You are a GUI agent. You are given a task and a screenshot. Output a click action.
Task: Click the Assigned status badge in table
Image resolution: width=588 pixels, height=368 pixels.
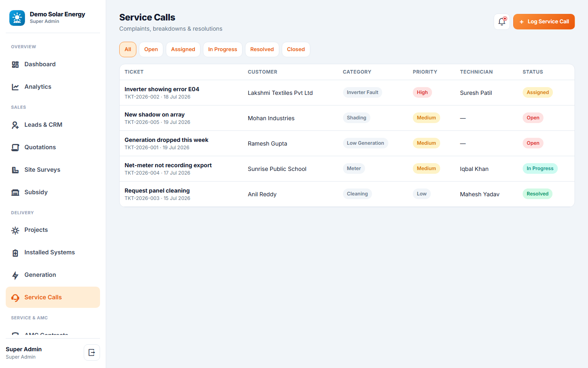click(x=538, y=92)
